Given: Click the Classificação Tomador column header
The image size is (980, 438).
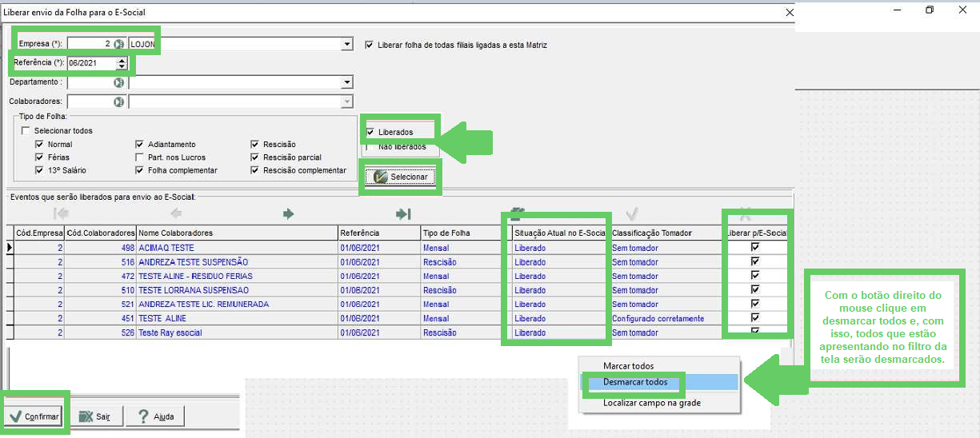Looking at the screenshot, I should click(x=666, y=233).
